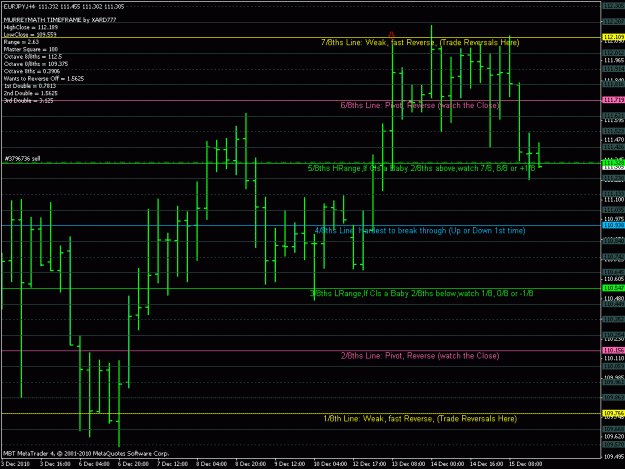Click the 'Range = 2.63' readout
625x469 pixels.
pyautogui.click(x=21, y=42)
